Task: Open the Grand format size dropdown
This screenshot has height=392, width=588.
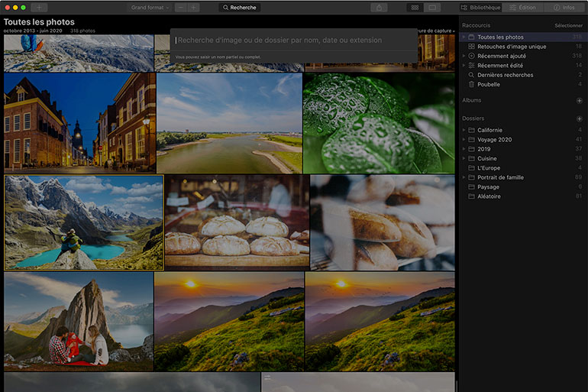Action: click(x=149, y=8)
